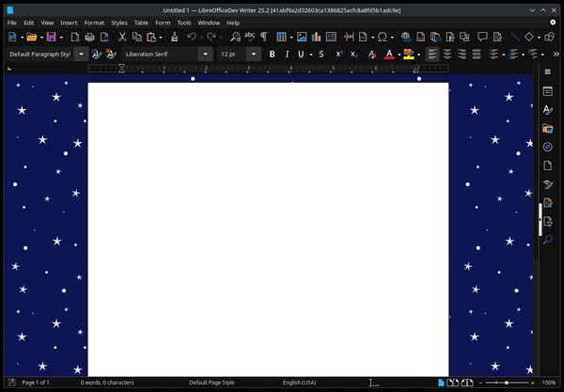564x392 pixels.
Task: Open the Table menu
Action: coord(141,23)
